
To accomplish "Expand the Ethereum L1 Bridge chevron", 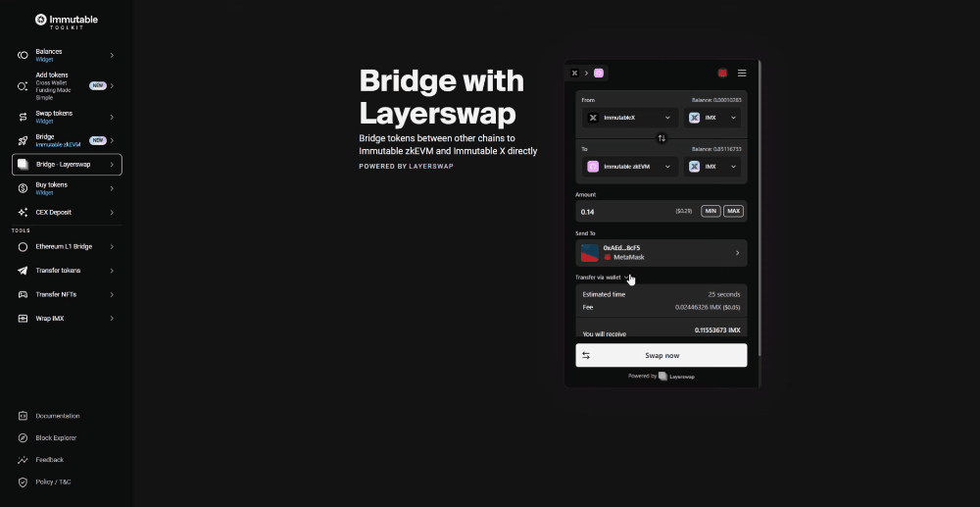I will [x=112, y=247].
